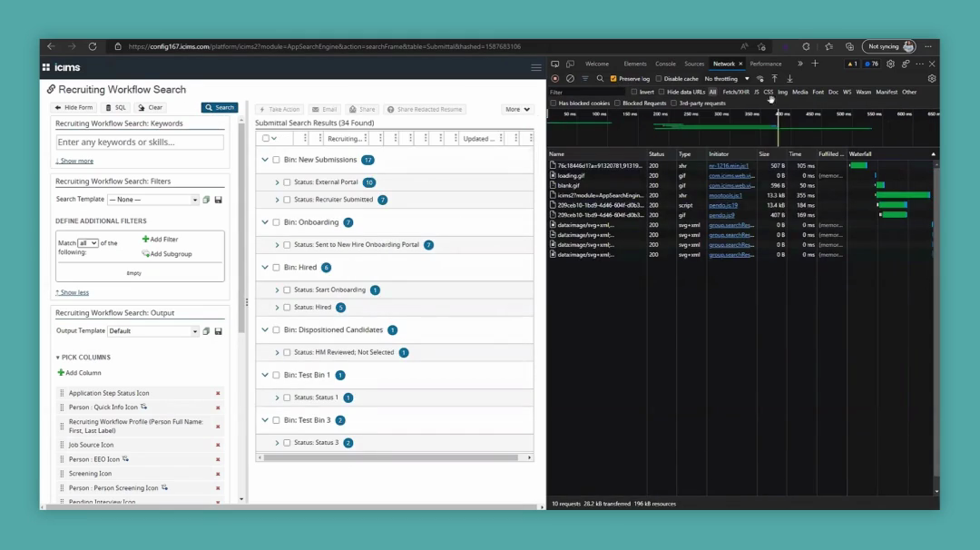Remove the Application Step Status Icon column
The height and width of the screenshot is (550, 980).
point(218,393)
